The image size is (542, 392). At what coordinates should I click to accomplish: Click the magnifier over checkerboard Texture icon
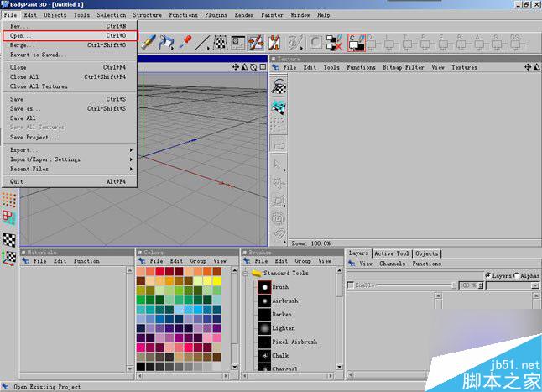(x=279, y=86)
